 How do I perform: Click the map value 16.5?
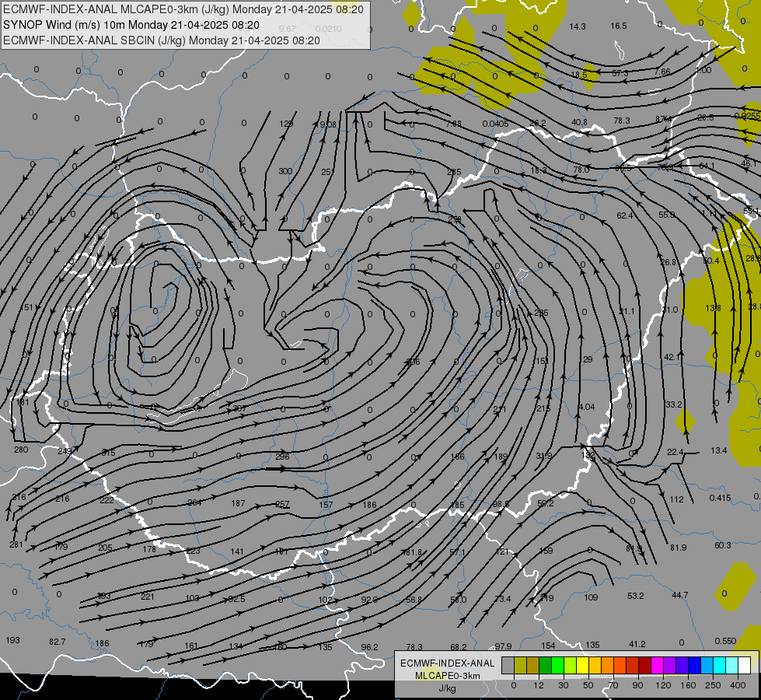[619, 26]
